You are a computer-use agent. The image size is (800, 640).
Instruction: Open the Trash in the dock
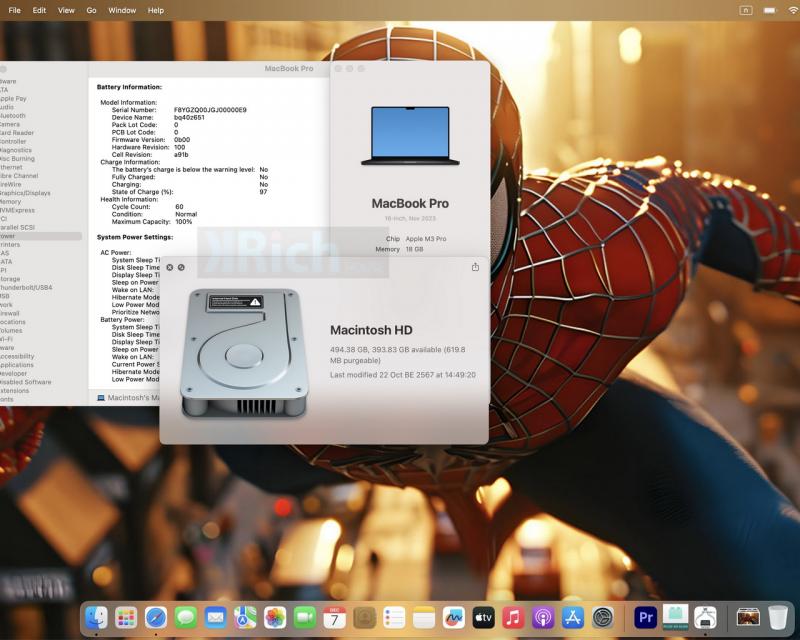click(x=778, y=618)
